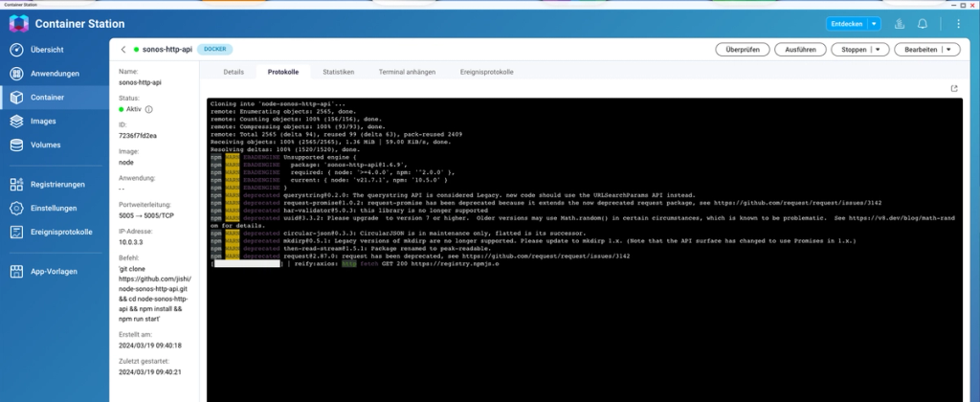Click the Entdecken button

click(847, 24)
